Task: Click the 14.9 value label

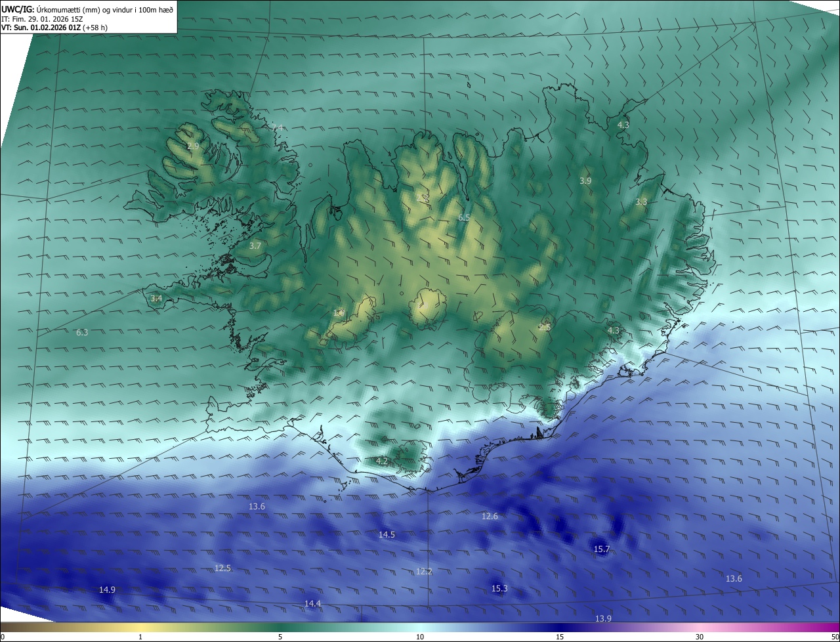Action: pos(107,590)
